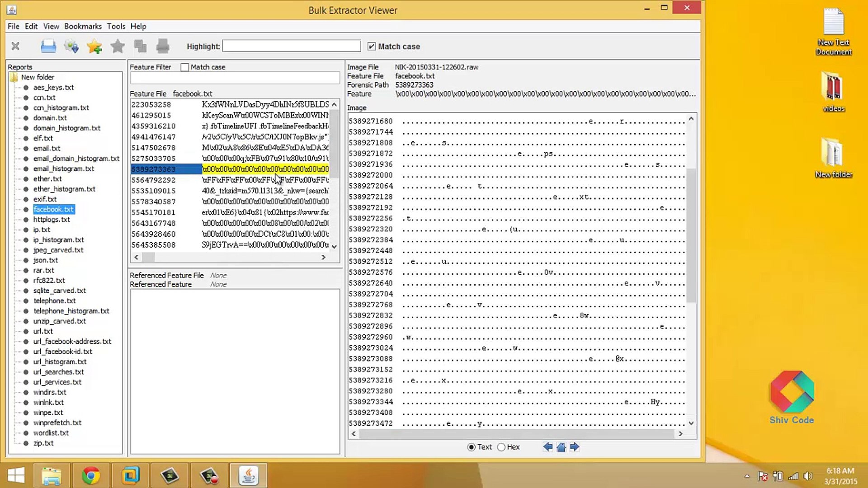Open the Bookmarks menu

point(83,26)
